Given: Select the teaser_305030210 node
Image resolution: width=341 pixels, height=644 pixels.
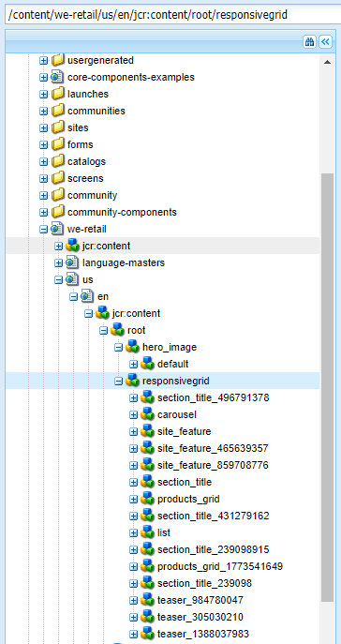Looking at the screenshot, I should click(200, 617).
